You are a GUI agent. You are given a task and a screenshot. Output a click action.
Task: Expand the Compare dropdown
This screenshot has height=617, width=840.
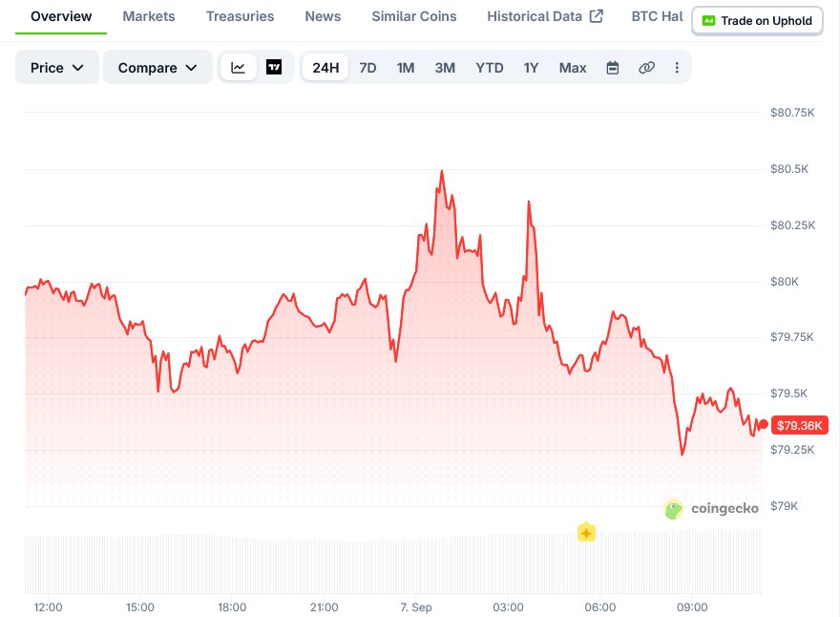[x=157, y=68]
